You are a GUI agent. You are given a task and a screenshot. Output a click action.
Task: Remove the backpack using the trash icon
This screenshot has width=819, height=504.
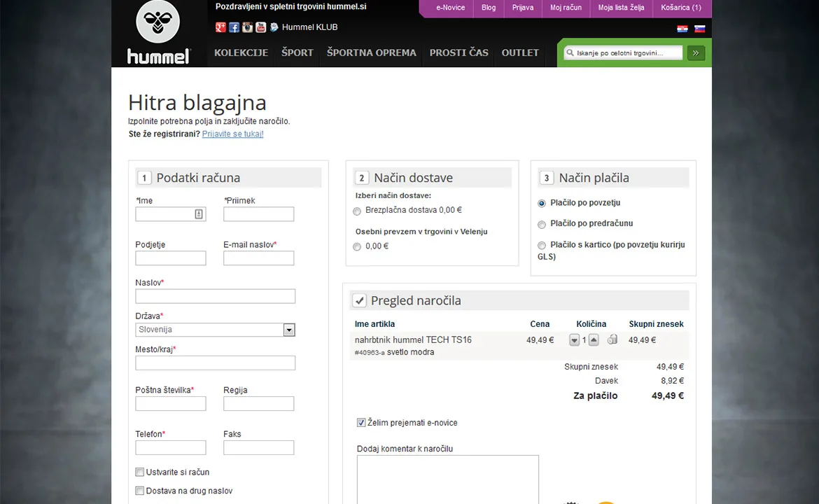click(612, 340)
